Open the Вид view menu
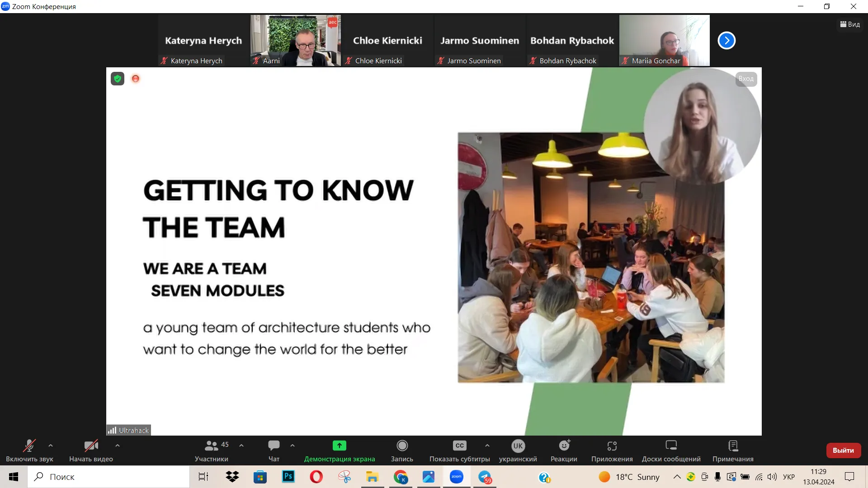 [x=850, y=24]
